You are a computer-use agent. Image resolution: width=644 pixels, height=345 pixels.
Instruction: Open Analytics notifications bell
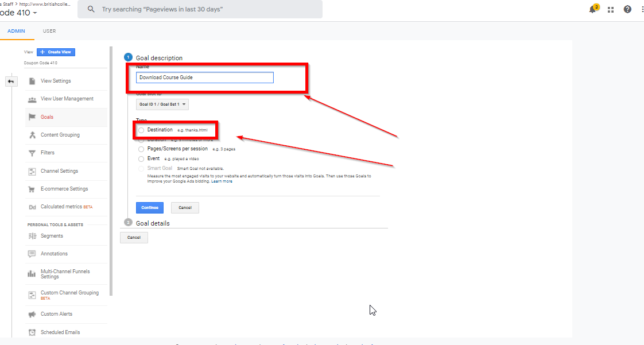point(592,9)
